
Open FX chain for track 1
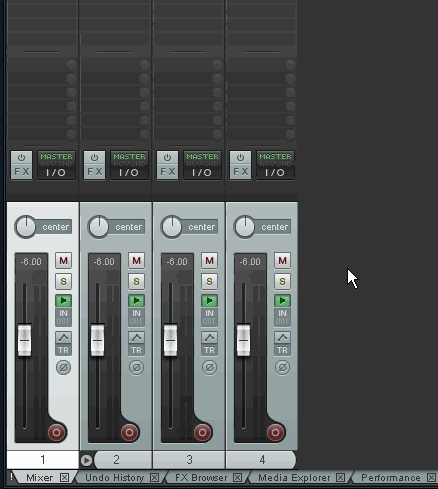pyautogui.click(x=21, y=172)
